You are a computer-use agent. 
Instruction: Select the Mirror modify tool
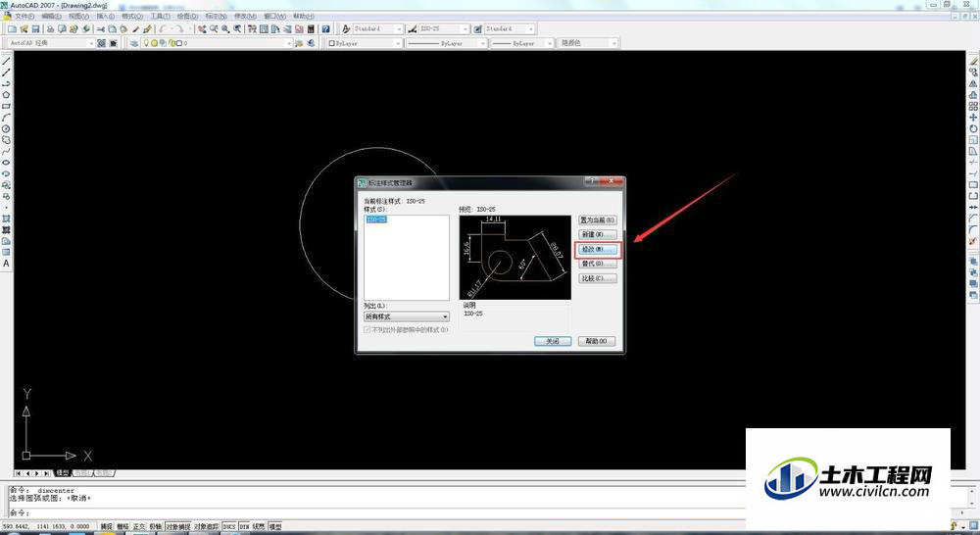coord(973,83)
